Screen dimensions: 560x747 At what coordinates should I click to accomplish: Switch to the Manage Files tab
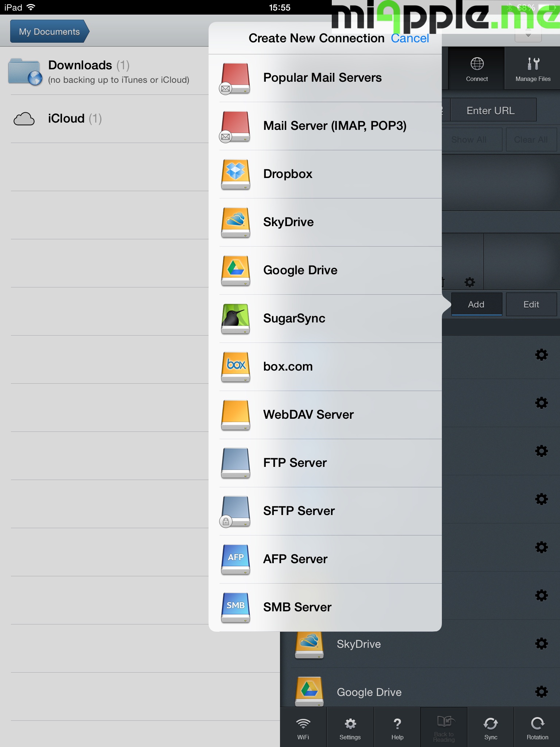click(533, 69)
